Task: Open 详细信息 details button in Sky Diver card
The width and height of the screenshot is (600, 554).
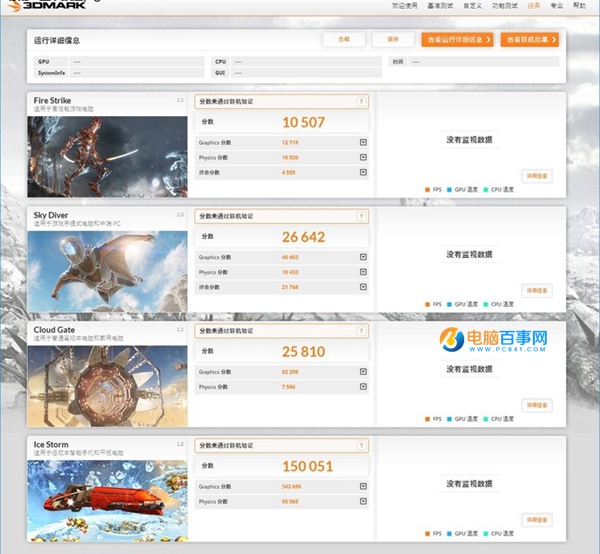Action: (537, 291)
